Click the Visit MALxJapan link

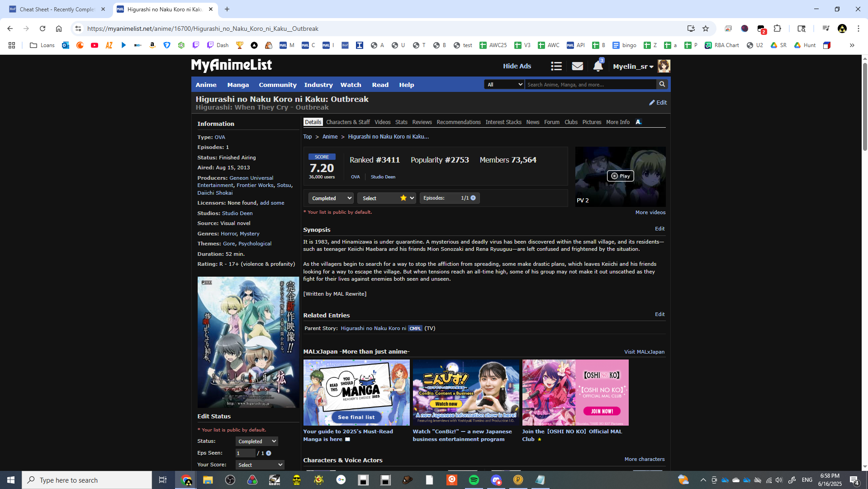point(644,352)
